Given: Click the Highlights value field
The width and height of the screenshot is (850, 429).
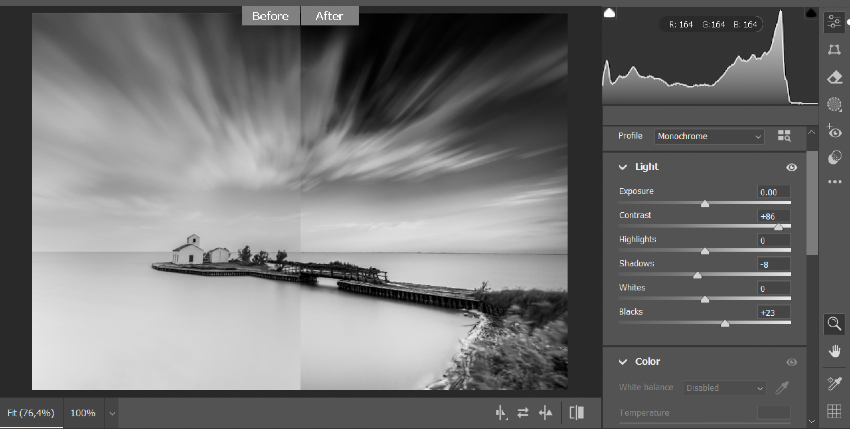Looking at the screenshot, I should (774, 240).
